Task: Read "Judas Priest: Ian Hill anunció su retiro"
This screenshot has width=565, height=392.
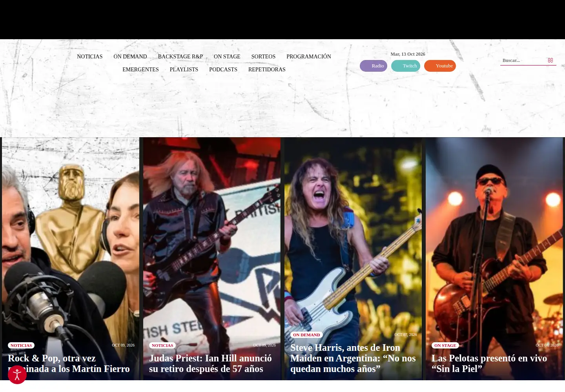Action: [210, 363]
